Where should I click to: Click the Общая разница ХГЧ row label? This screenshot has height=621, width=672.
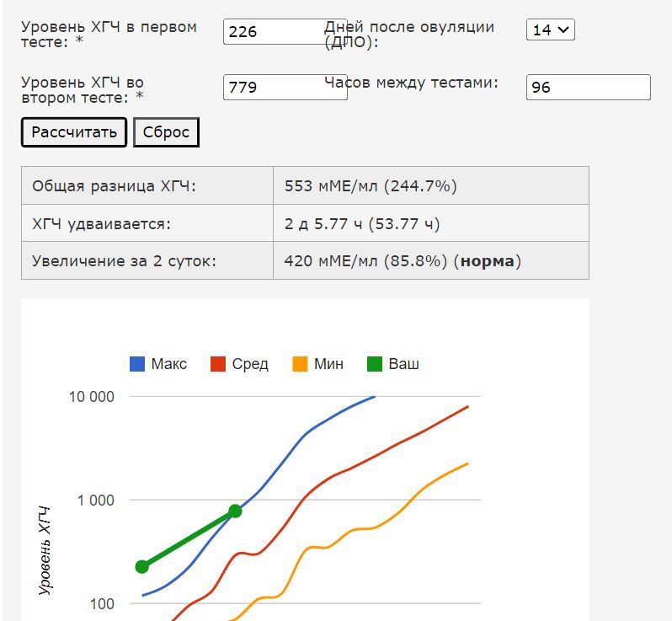pyautogui.click(x=114, y=186)
